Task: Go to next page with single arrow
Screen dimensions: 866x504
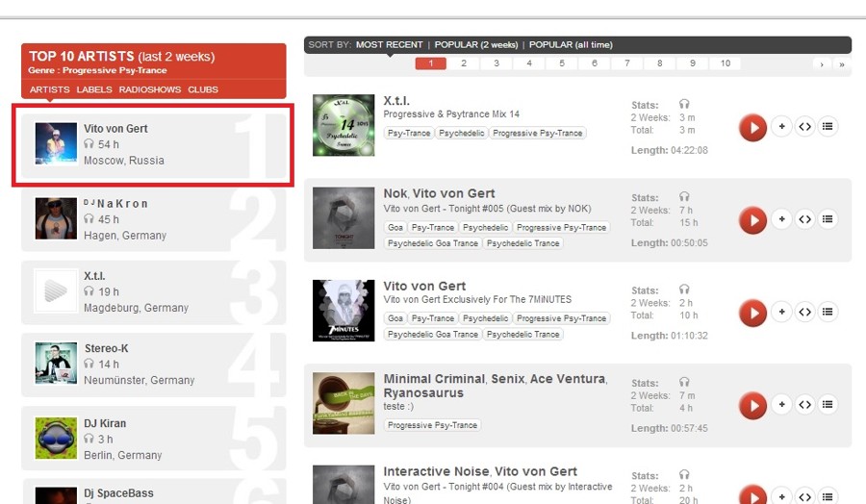Action: (822, 64)
